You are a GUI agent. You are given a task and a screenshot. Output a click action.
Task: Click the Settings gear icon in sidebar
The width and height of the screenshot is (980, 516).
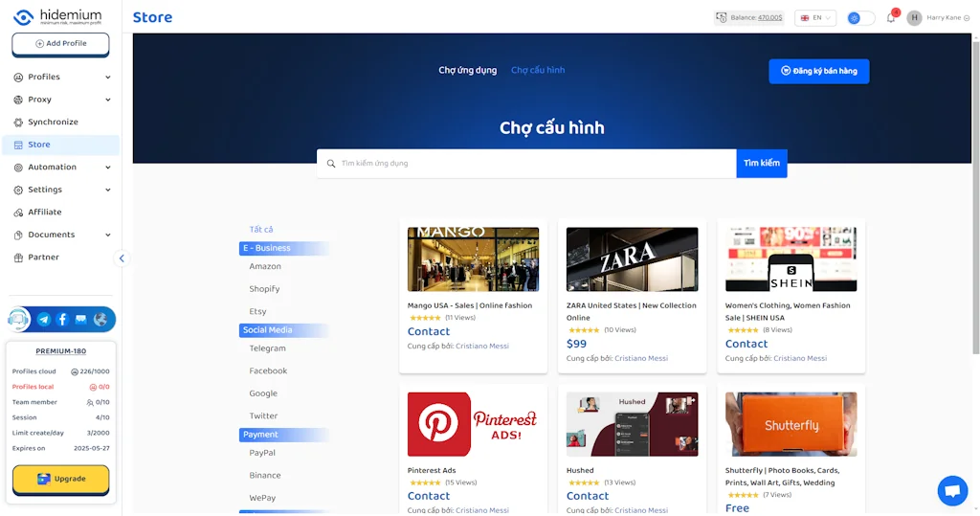(18, 190)
